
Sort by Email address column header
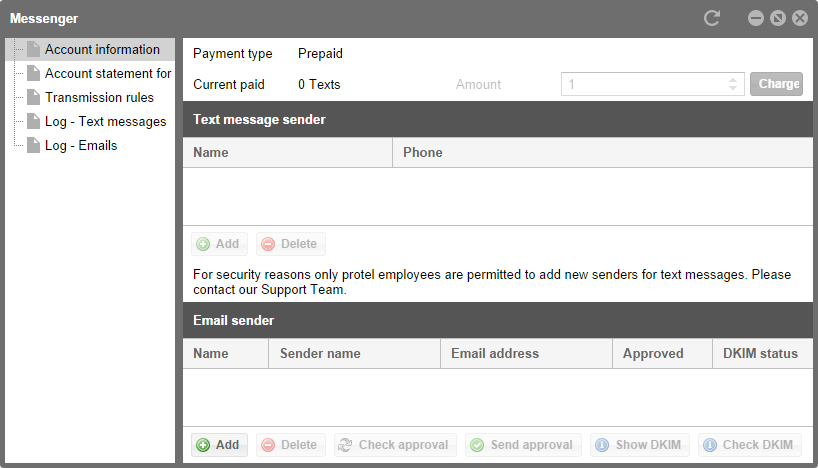(x=495, y=354)
